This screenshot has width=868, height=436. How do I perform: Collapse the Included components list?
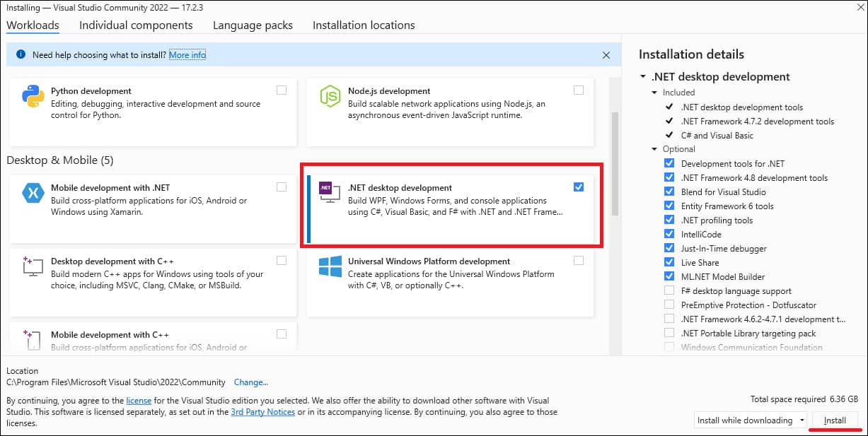(654, 93)
